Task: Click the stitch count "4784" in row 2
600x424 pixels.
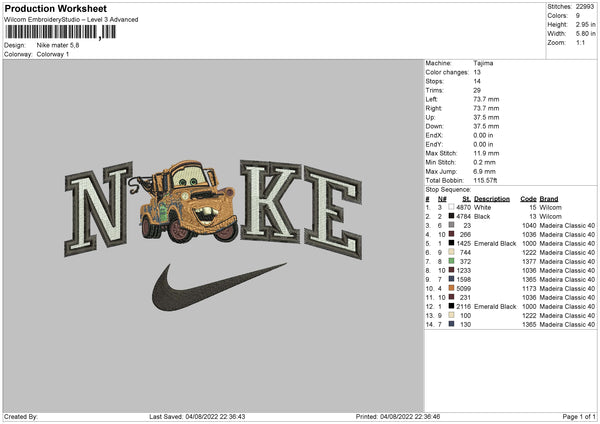Action: (x=463, y=216)
